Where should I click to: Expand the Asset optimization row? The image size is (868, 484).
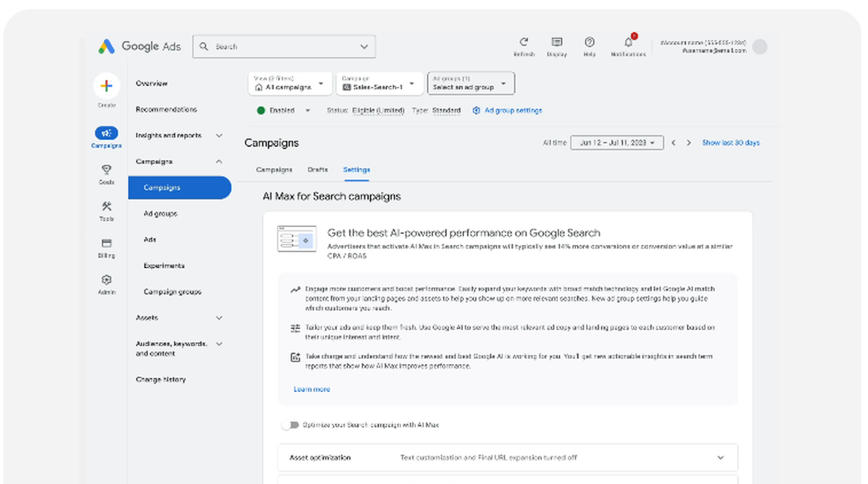pyautogui.click(x=507, y=458)
